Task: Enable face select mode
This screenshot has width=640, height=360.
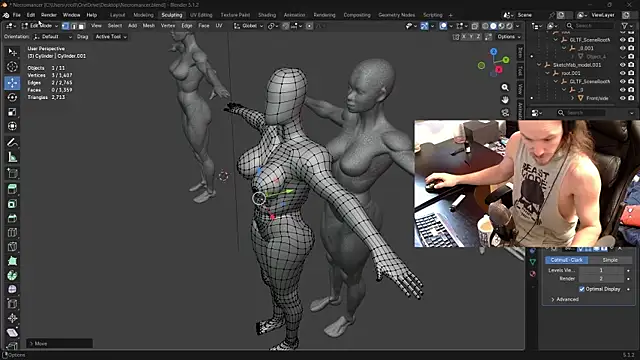Action: point(82,26)
